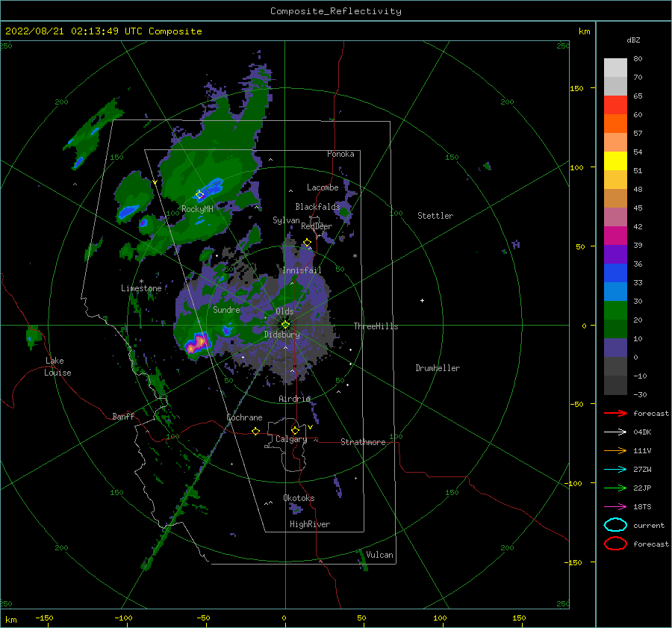Pick the top light gray 80 dBZ swatch
The image size is (672, 628).
(615, 68)
